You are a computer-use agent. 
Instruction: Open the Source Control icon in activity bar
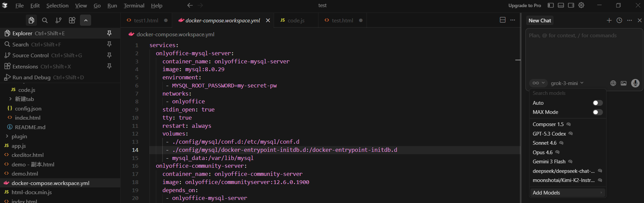point(59,20)
